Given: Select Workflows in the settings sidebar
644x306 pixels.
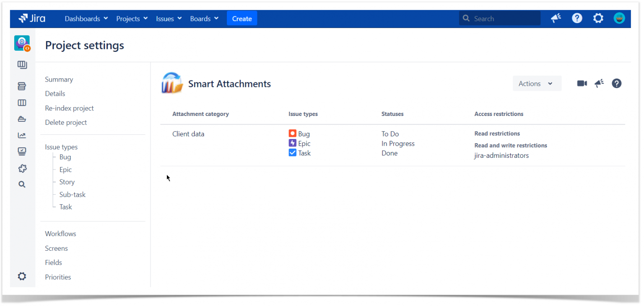Looking at the screenshot, I should point(60,234).
